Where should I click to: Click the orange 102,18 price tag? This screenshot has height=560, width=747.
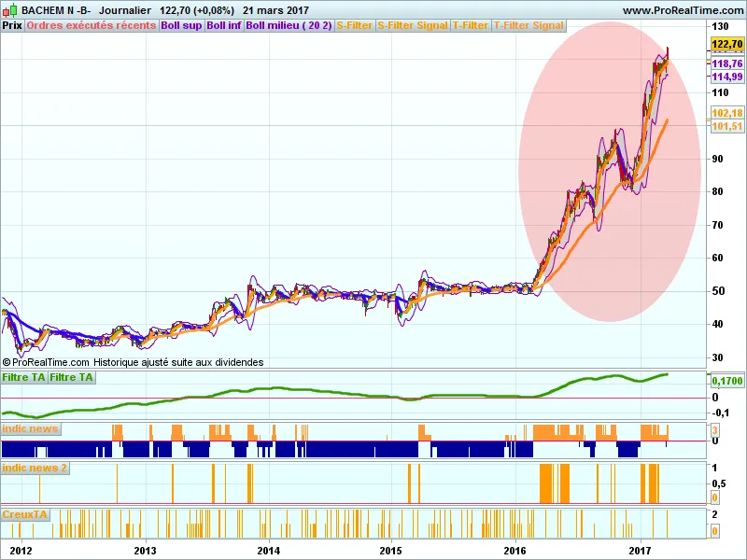tap(726, 113)
